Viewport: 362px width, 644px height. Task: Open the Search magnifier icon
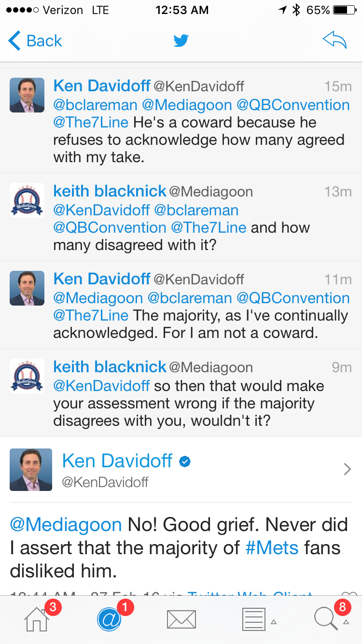click(326, 619)
